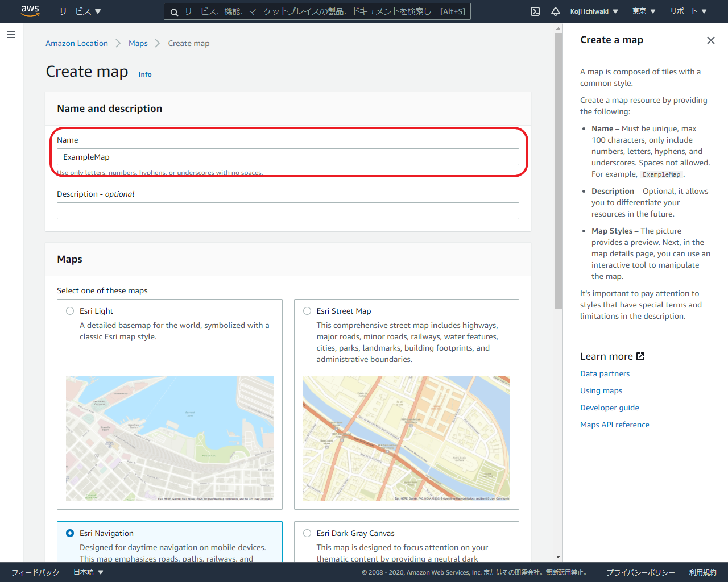Open the プライバシーポリシー privacy policy link
The image size is (728, 582).
tap(640, 572)
